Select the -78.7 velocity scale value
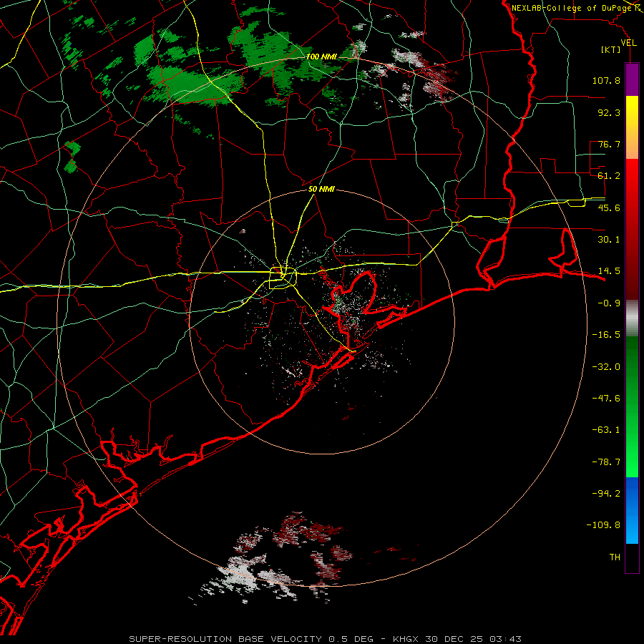 click(606, 462)
